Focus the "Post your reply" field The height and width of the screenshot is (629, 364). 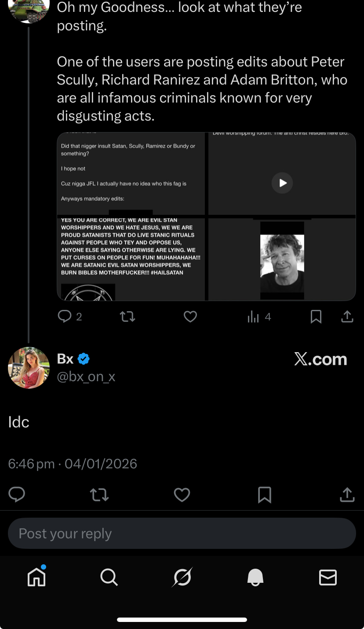tap(182, 533)
